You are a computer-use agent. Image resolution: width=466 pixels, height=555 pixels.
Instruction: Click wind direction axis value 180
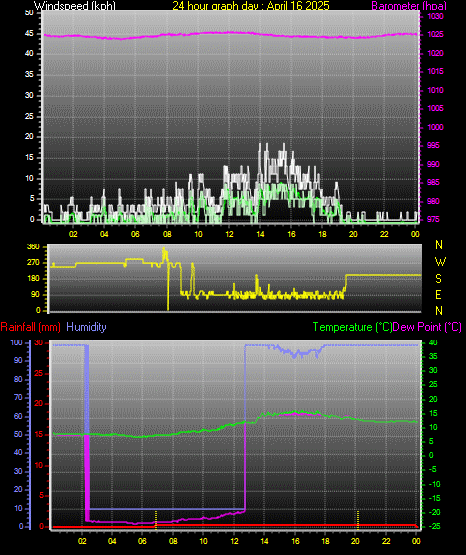pyautogui.click(x=33, y=279)
